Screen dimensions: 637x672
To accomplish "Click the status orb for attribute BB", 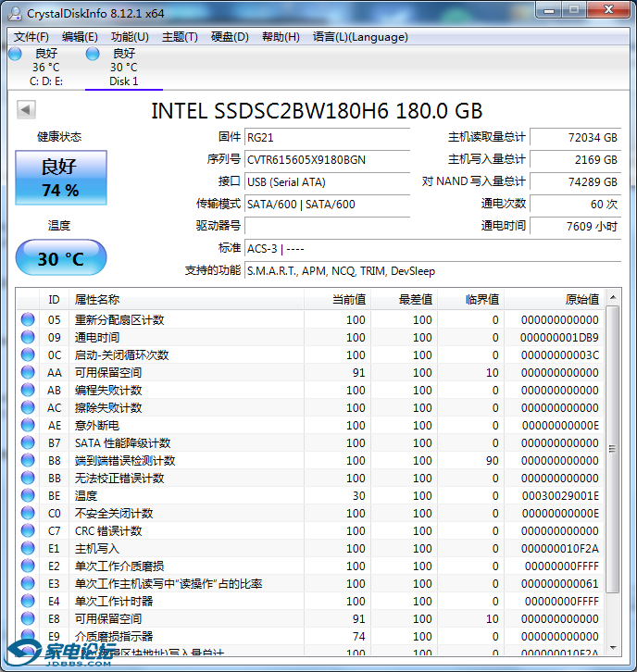I will [28, 478].
